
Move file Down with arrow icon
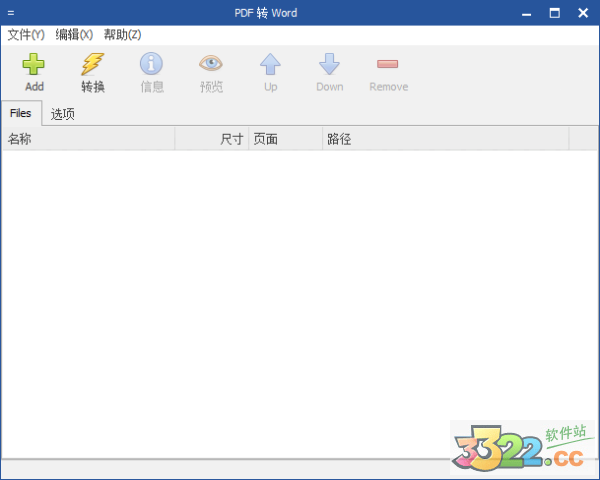329,64
